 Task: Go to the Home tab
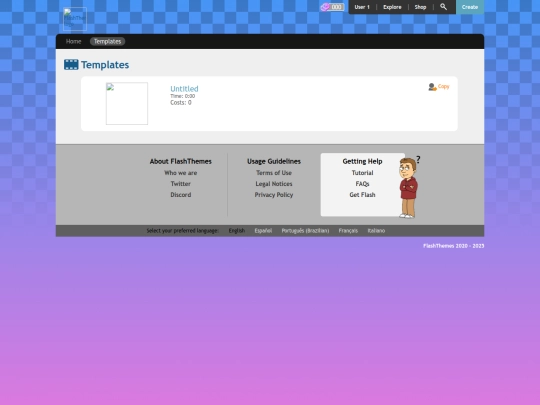click(x=73, y=41)
